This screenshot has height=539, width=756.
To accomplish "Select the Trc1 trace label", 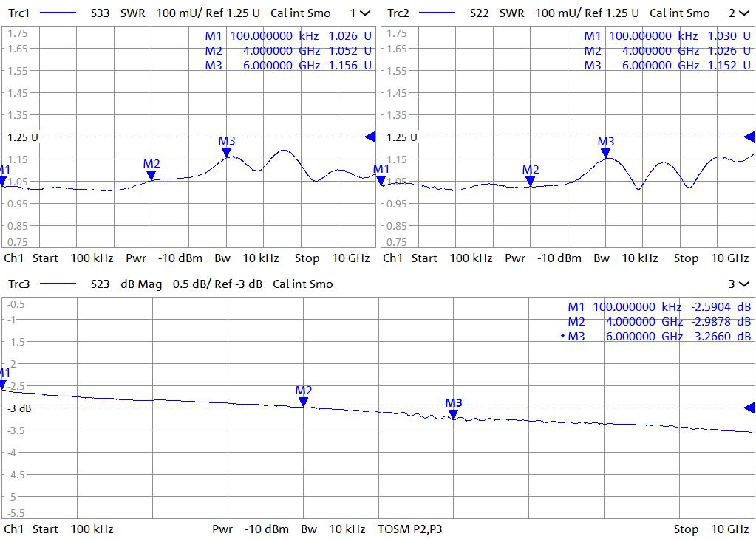I will pyautogui.click(x=18, y=13).
